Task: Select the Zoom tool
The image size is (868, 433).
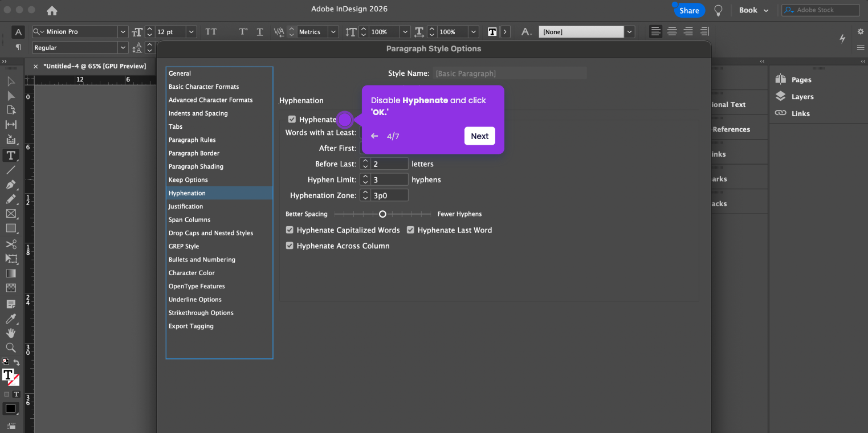Action: point(11,348)
